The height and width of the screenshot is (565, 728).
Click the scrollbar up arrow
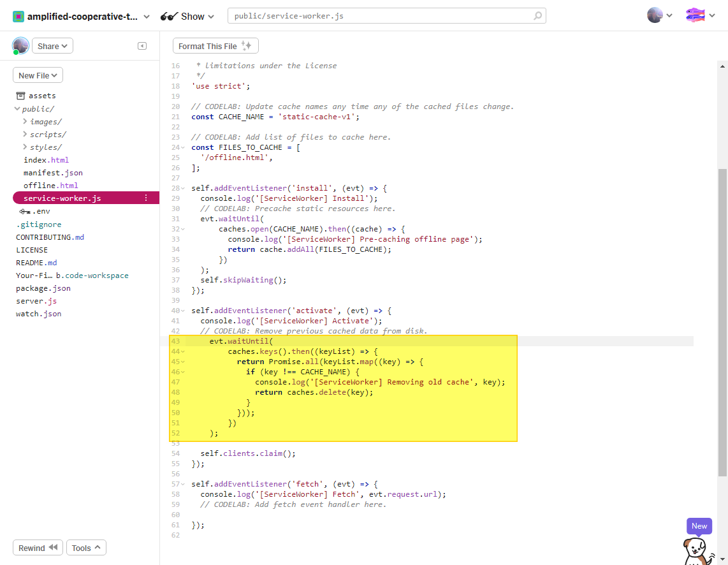click(x=722, y=66)
